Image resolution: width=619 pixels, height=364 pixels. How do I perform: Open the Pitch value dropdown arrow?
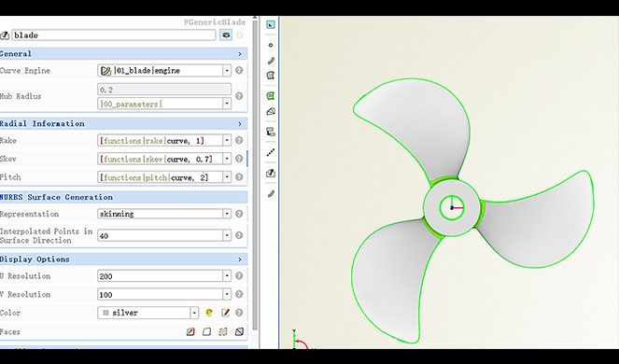pyautogui.click(x=227, y=177)
